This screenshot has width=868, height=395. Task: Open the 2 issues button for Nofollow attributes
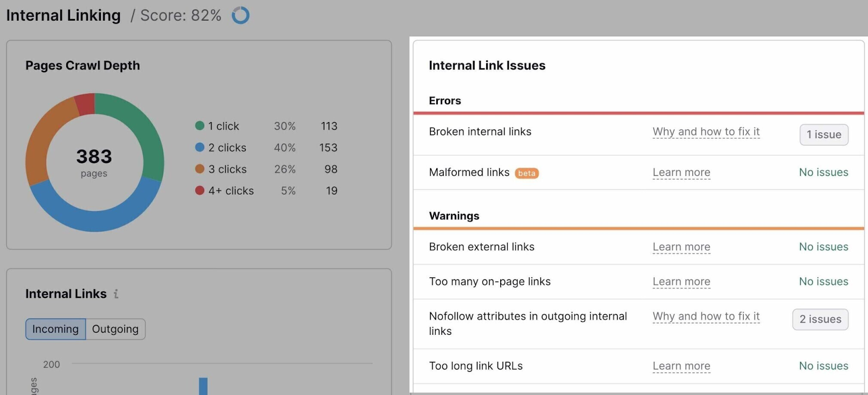tap(820, 320)
